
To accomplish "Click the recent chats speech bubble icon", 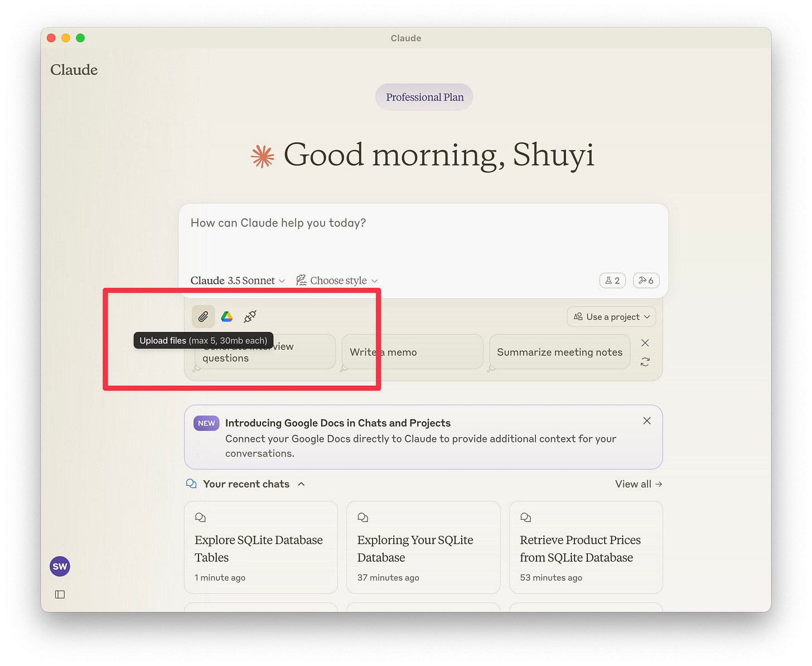I will pos(191,484).
